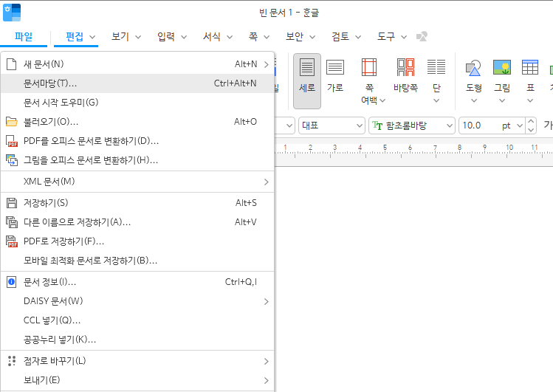553x392 pixels.
Task: Expand the 단 columns dropdown arrow
Action: click(x=436, y=100)
